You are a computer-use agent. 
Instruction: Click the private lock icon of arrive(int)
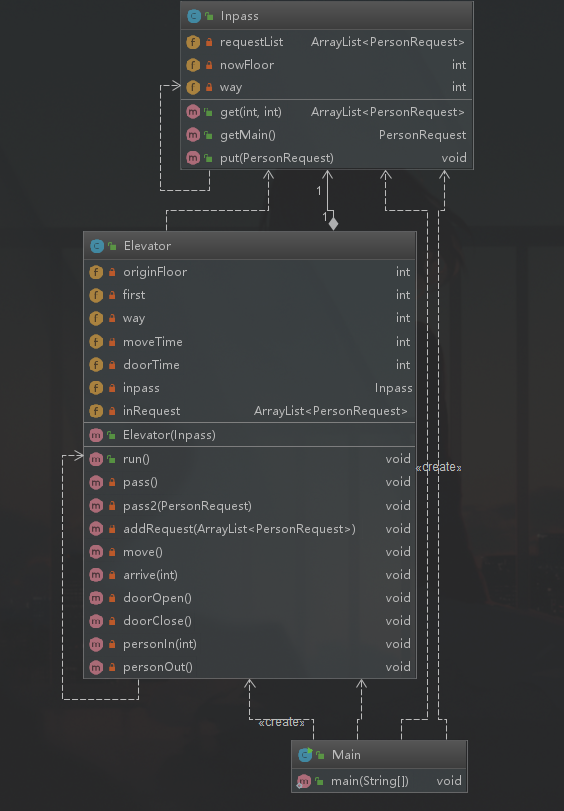coord(112,575)
